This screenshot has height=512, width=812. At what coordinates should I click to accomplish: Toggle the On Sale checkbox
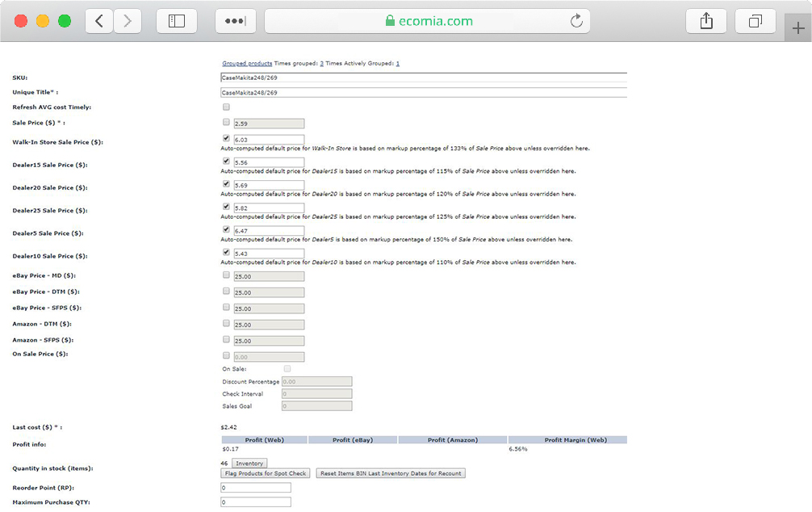pyautogui.click(x=287, y=368)
